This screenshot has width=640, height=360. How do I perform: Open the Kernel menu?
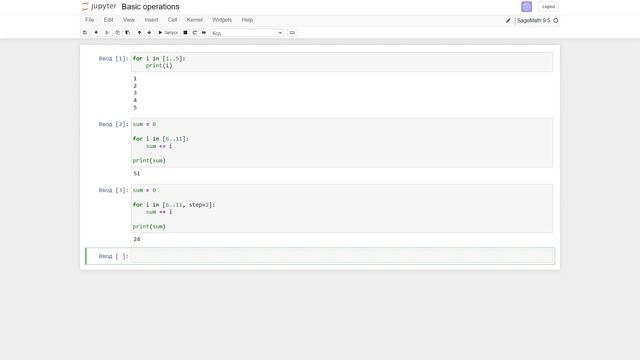[195, 20]
